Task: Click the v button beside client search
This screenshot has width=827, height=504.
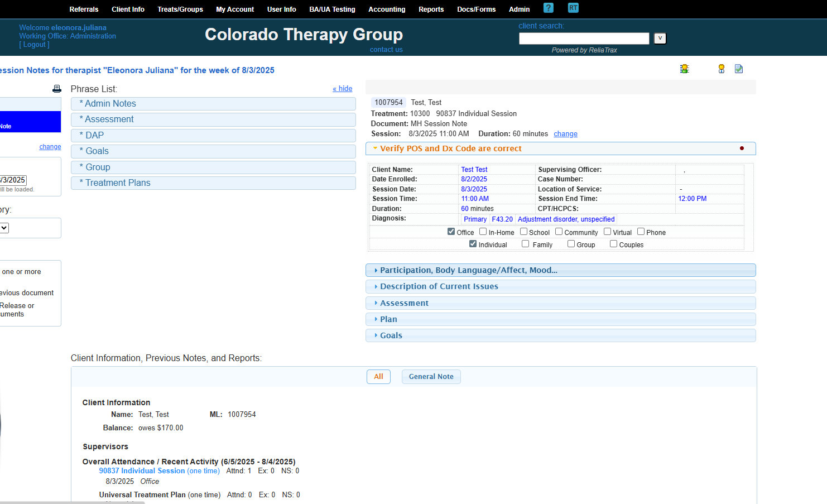Action: click(x=660, y=39)
